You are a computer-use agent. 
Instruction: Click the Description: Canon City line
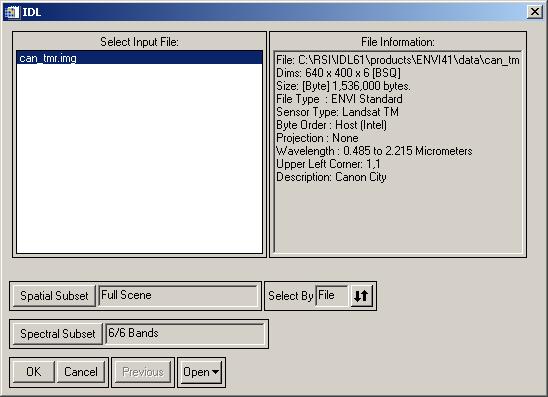331,177
